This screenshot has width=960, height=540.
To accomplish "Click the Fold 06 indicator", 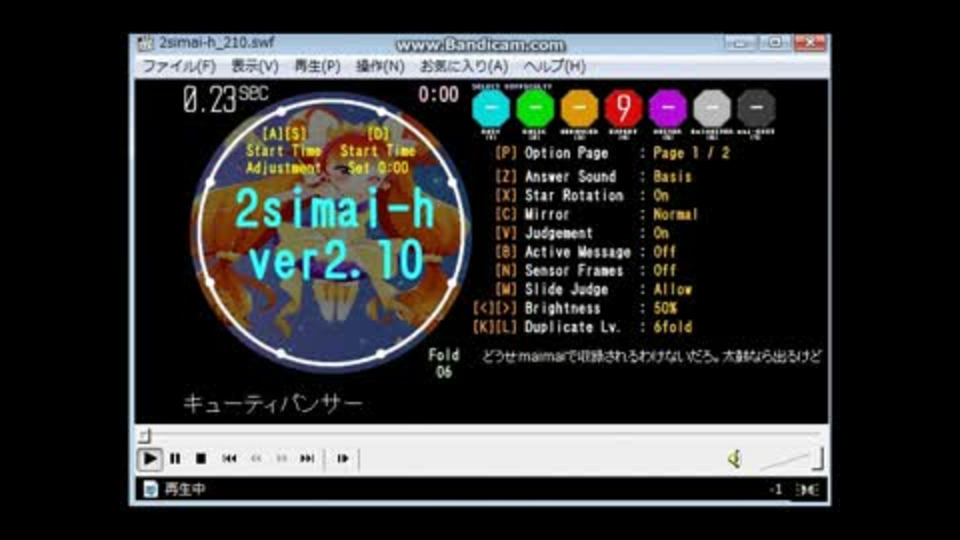I will [444, 363].
